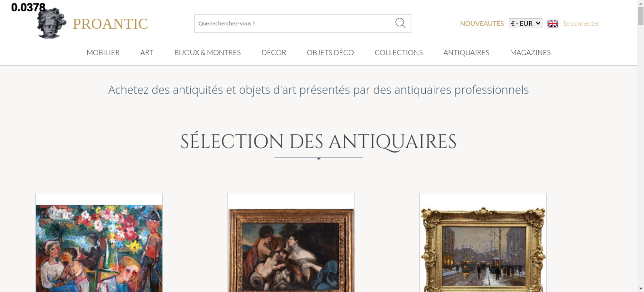Open the PROANTIC brand name link
The height and width of the screenshot is (292, 644).
tap(110, 24)
